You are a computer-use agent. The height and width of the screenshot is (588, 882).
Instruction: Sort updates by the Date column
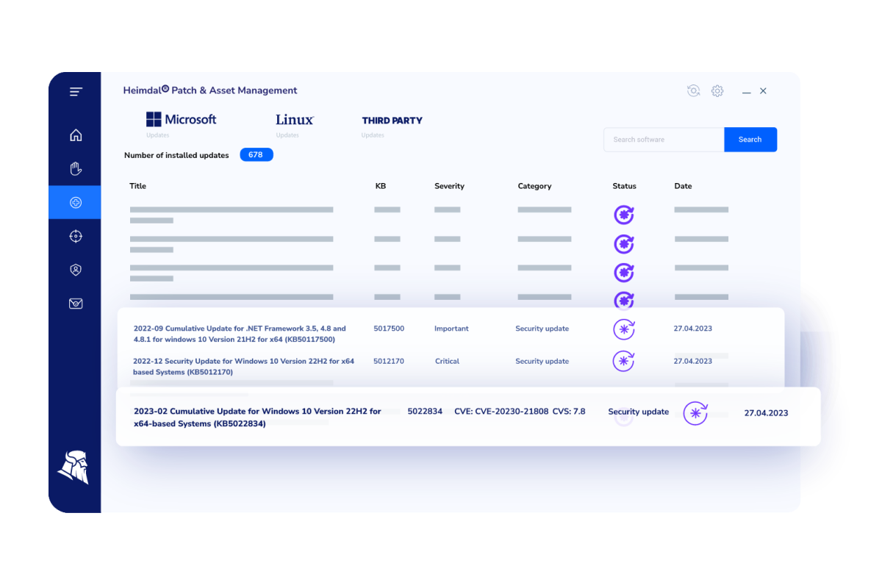(x=683, y=186)
